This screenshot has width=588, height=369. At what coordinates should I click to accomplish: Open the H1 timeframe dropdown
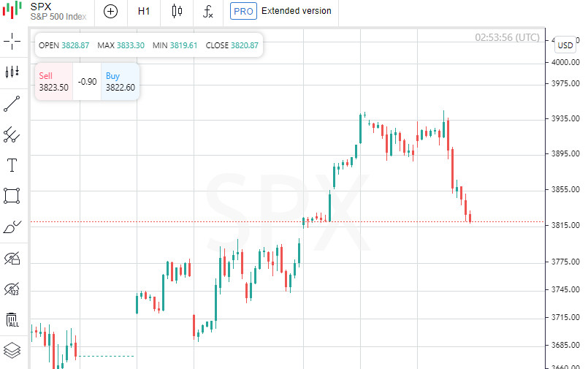point(144,11)
